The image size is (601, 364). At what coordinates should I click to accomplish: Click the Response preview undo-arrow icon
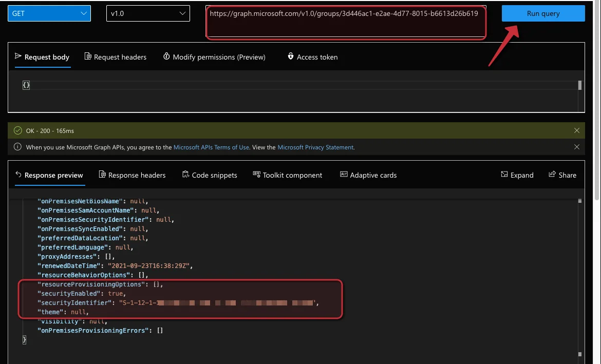(x=18, y=175)
